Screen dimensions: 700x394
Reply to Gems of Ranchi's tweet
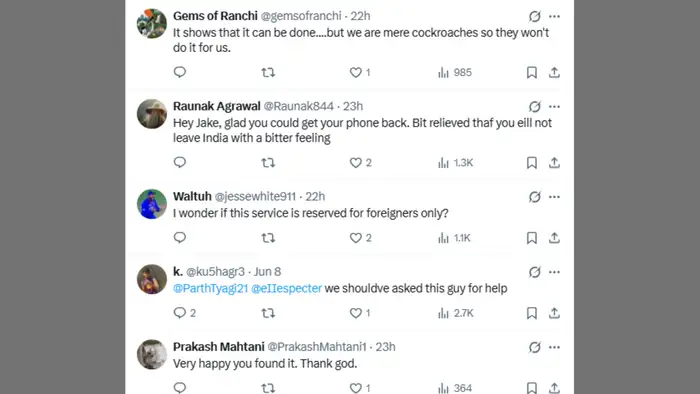[x=179, y=72]
